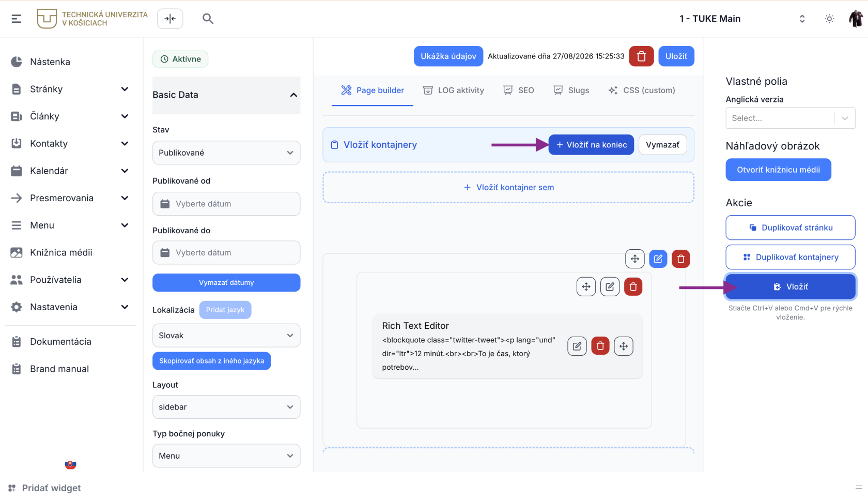
Task: Delete outer container with red trash icon
Action: click(x=681, y=259)
